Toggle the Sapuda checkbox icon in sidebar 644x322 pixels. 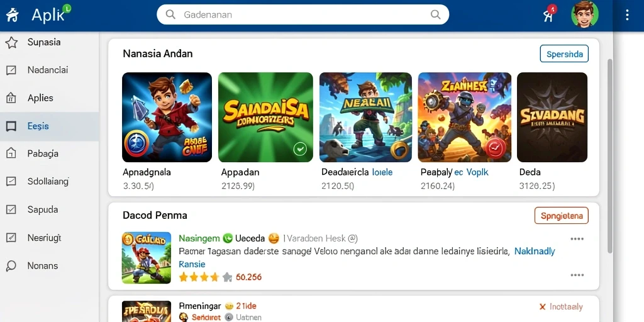pos(11,209)
